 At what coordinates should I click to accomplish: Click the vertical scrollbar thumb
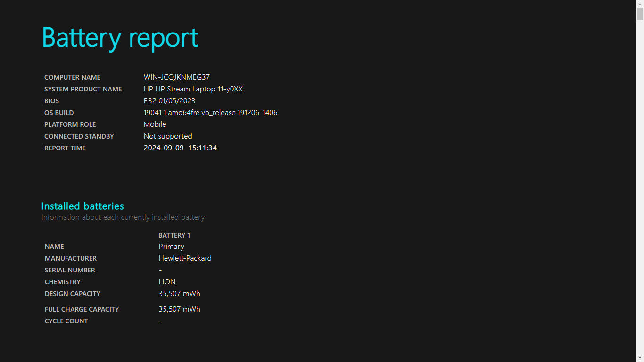click(640, 14)
